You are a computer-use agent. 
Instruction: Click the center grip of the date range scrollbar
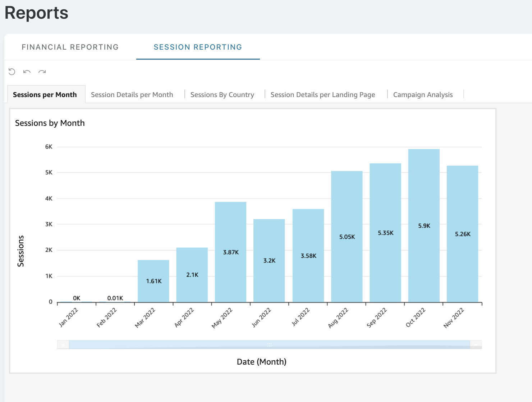click(x=270, y=344)
